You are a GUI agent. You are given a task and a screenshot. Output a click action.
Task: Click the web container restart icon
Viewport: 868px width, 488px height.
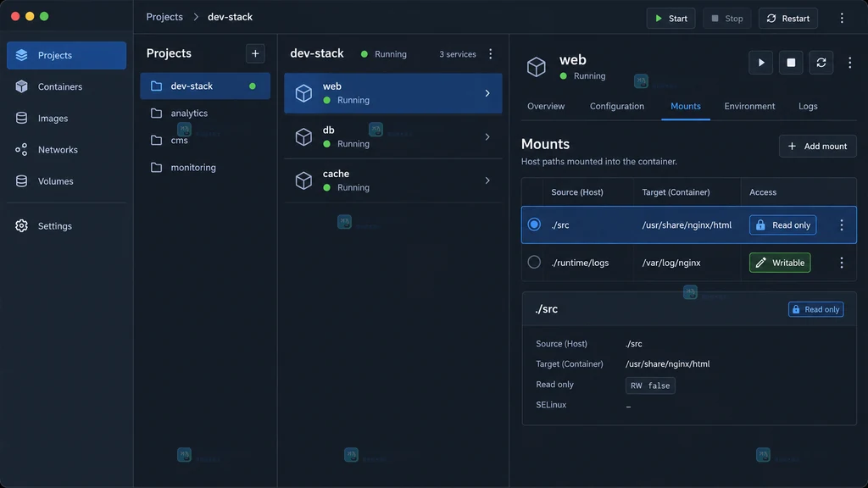pyautogui.click(x=821, y=63)
